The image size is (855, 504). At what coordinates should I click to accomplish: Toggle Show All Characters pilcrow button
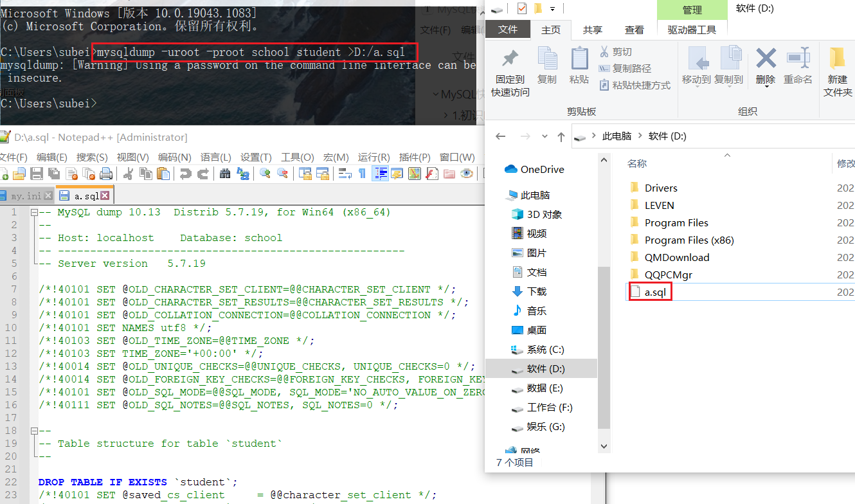click(x=362, y=174)
